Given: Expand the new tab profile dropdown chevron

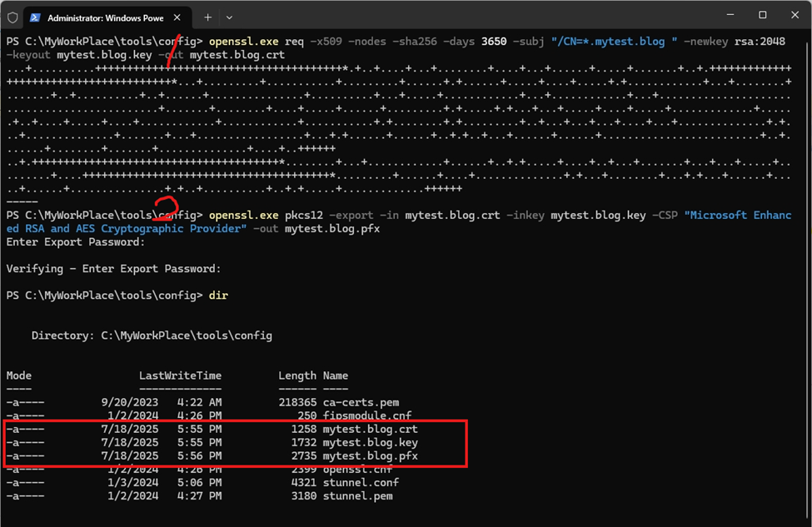Looking at the screenshot, I should (229, 17).
